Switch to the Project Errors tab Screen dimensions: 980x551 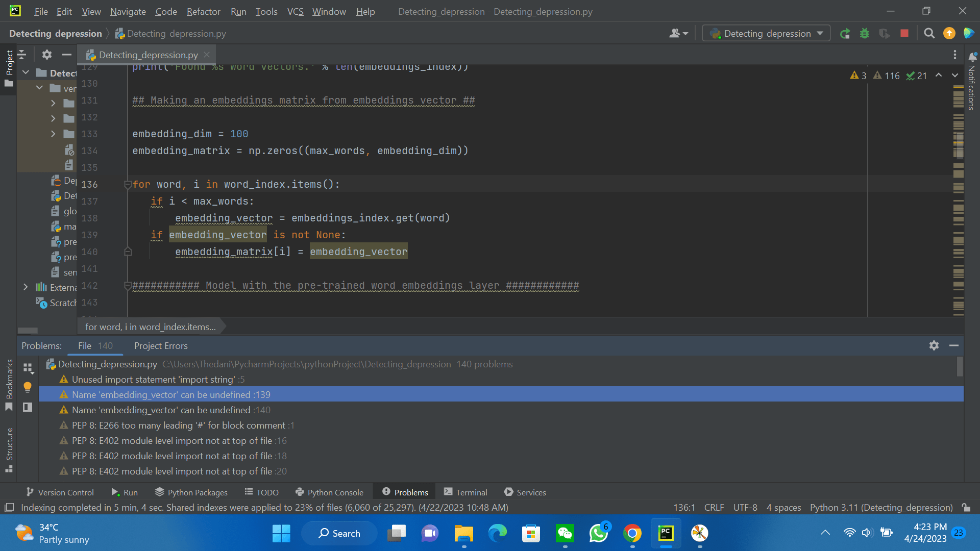tap(161, 346)
